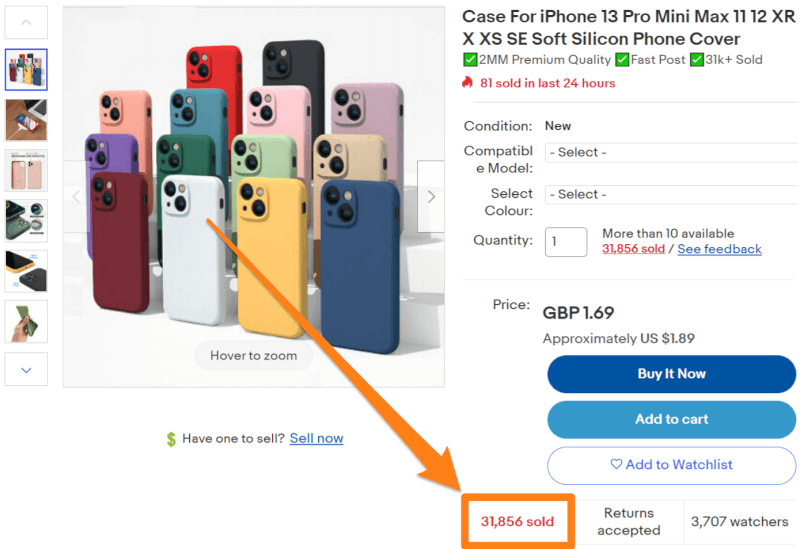Click the Buy It Now button
This screenshot has height=549, width=800.
671,374
